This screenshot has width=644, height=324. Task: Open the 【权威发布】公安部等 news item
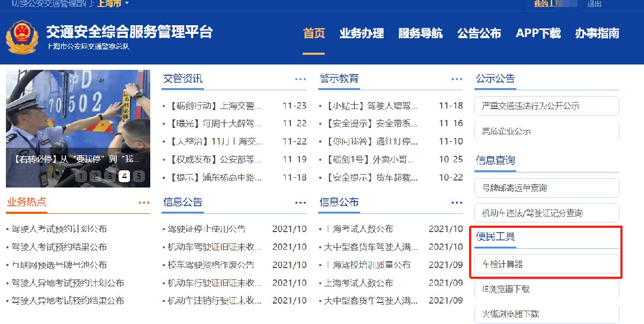point(215,159)
